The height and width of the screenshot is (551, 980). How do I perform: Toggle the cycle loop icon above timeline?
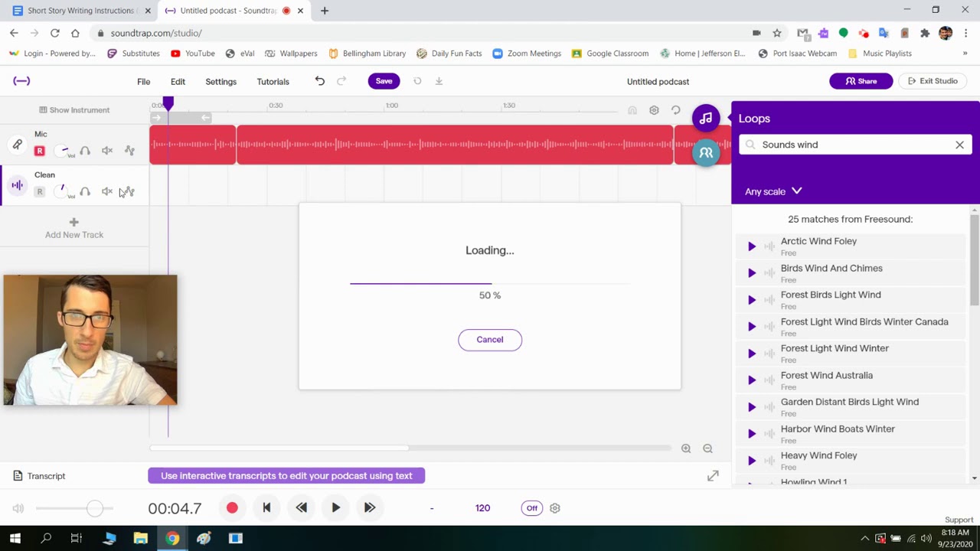click(x=675, y=110)
